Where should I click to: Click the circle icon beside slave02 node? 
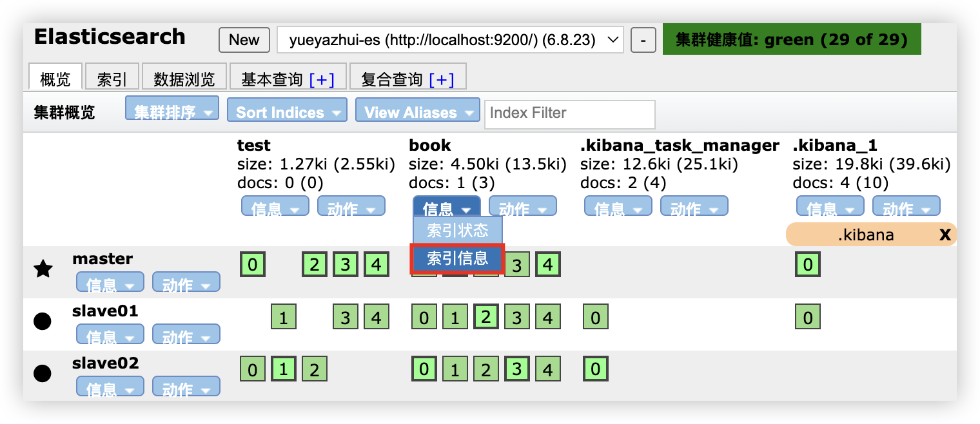click(43, 373)
